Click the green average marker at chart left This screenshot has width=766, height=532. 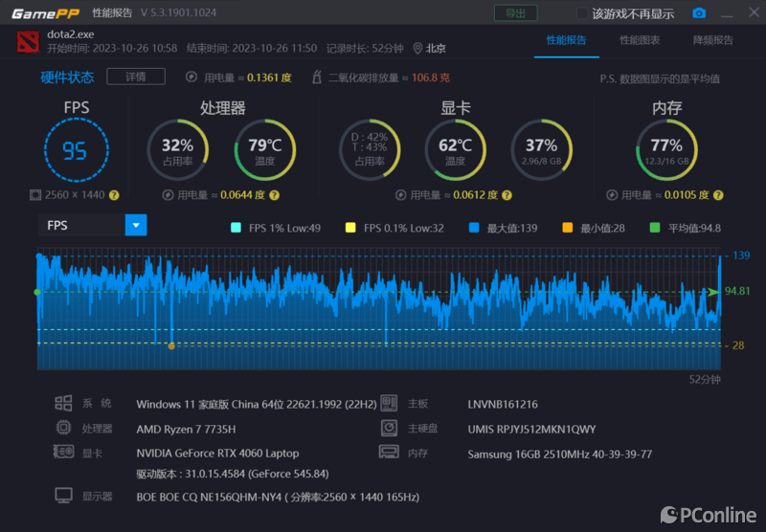[37, 293]
